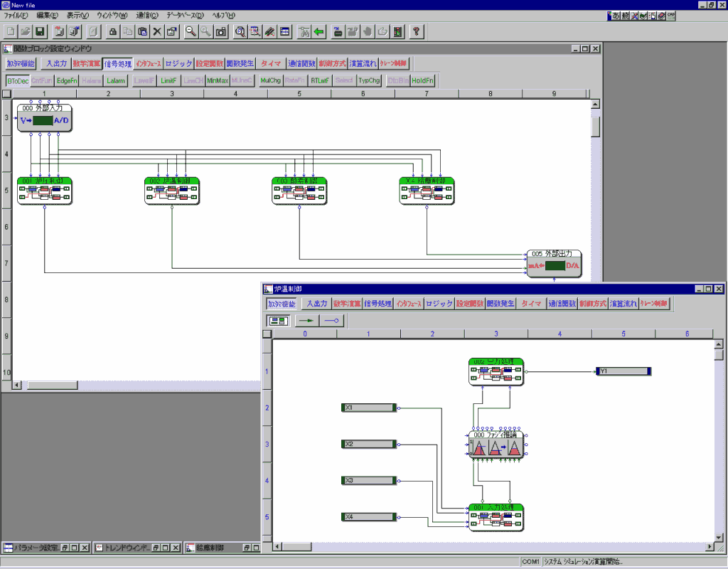Image resolution: width=728 pixels, height=569 pixels.
Task: Select the 002 出力処理 block in 炉温制御
Action: point(496,371)
